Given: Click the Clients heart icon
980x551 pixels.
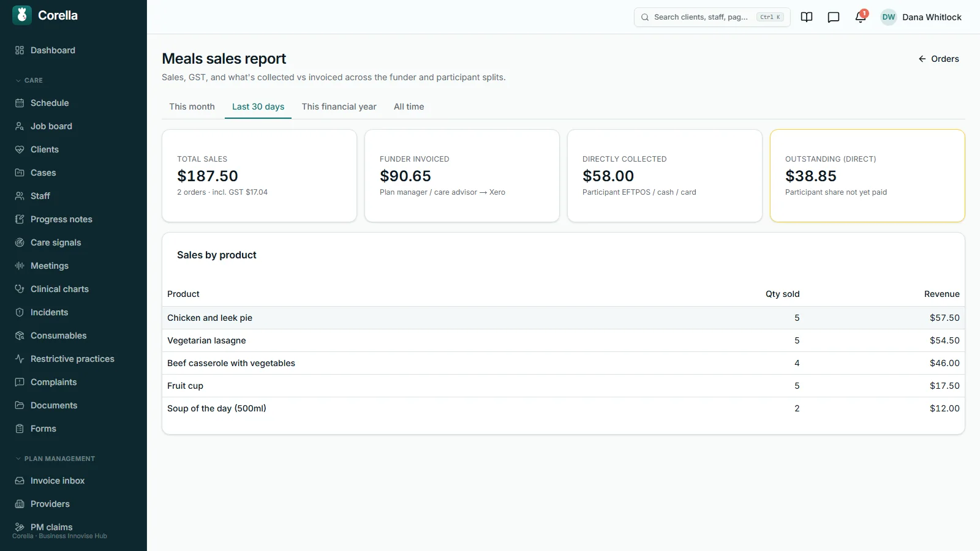Looking at the screenshot, I should [20, 149].
